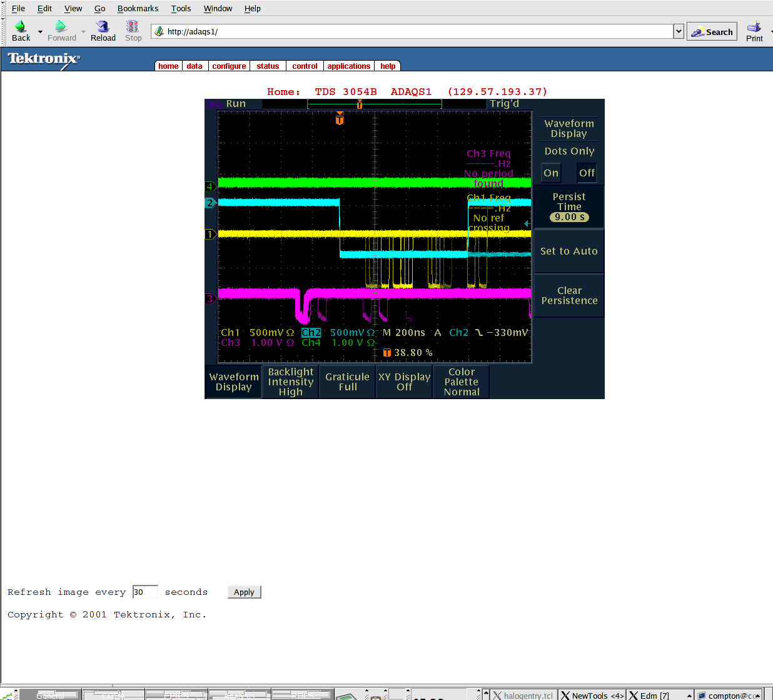Click the Trig'd status indicator

coord(504,104)
